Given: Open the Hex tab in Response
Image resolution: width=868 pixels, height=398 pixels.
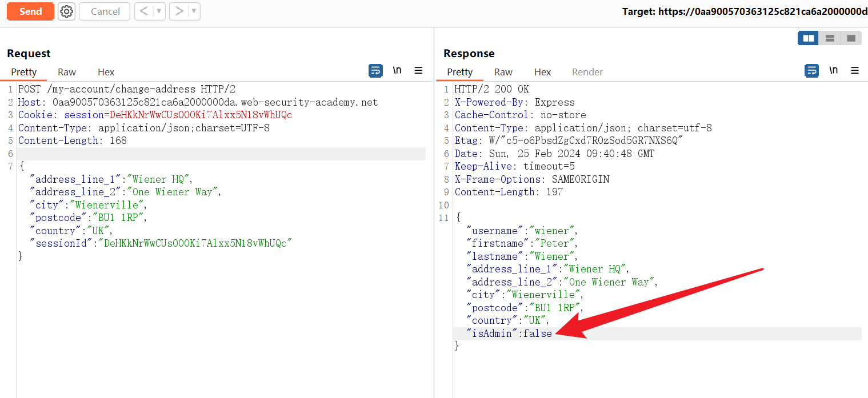Looking at the screenshot, I should [542, 72].
